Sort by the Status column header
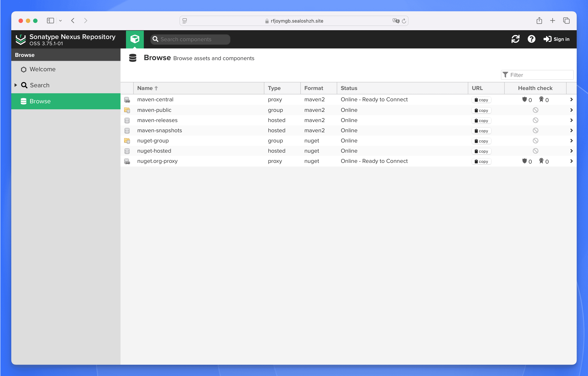Viewport: 588px width, 376px height. 402,88
